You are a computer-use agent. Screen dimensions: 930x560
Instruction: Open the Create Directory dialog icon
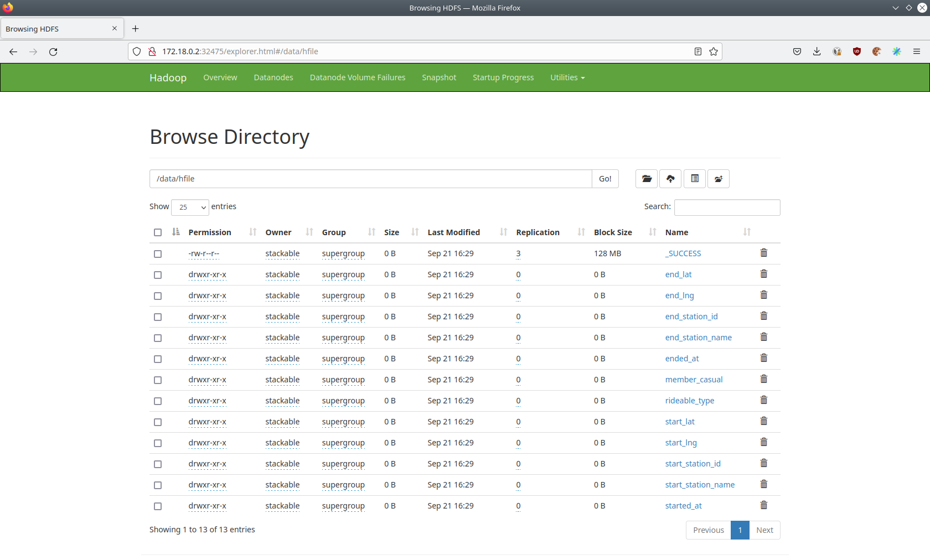pos(646,179)
